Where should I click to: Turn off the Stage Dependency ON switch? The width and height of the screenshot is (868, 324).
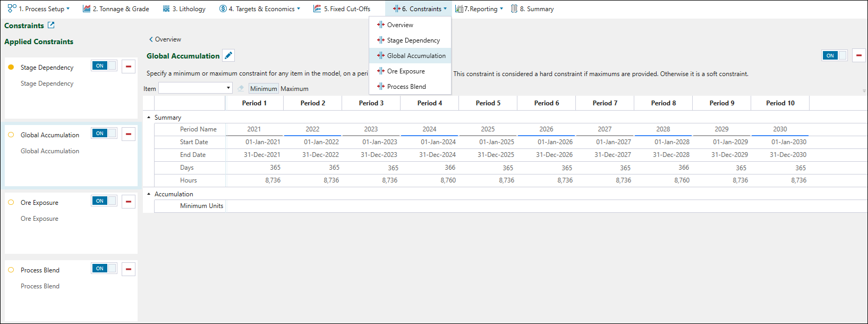104,66
